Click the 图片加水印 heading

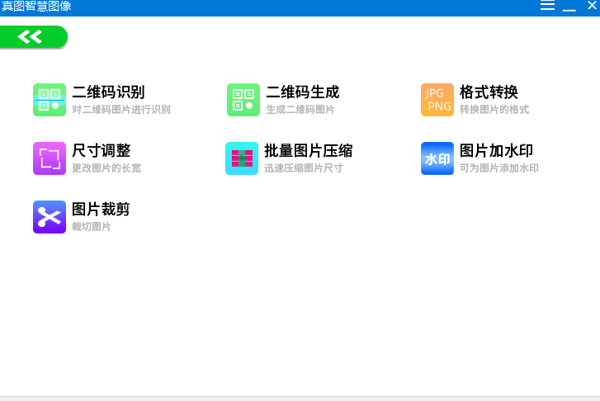coord(496,150)
